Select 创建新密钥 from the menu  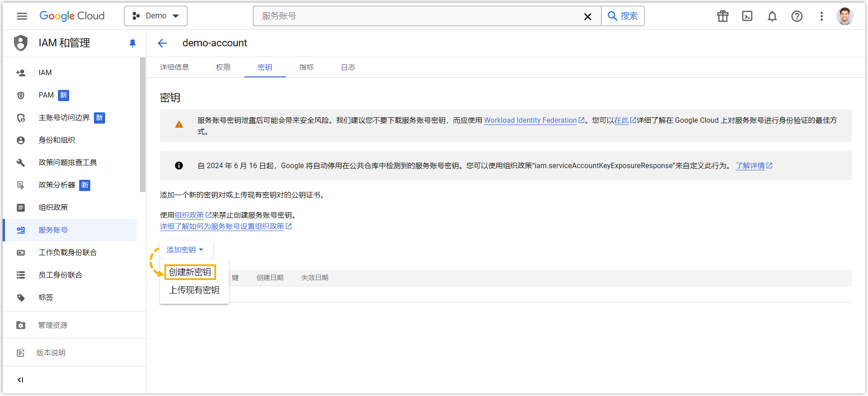point(190,272)
